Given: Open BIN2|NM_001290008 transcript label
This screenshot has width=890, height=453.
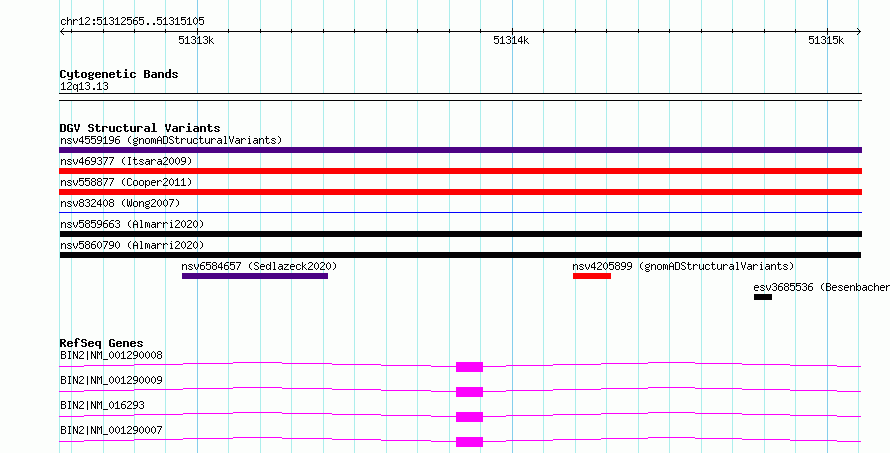Looking at the screenshot, I should point(111,355).
